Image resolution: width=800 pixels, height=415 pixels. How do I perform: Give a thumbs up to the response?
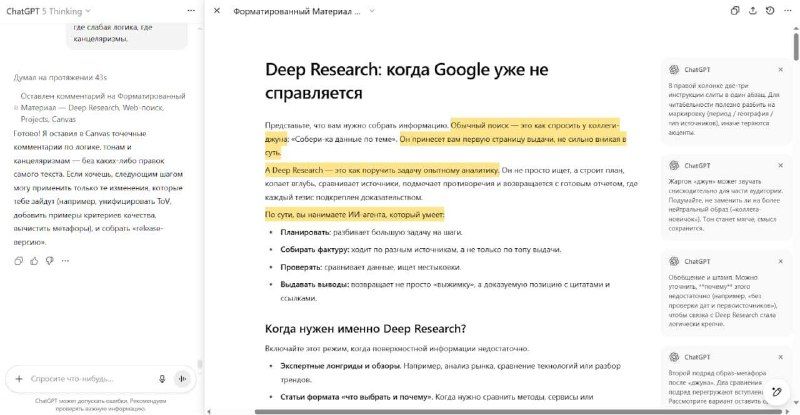(x=34, y=261)
